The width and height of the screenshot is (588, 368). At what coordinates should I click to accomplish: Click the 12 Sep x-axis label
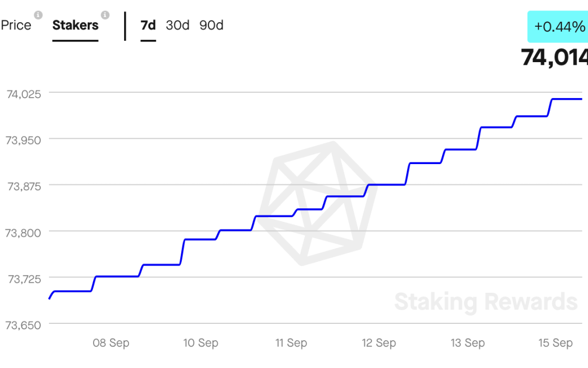coord(379,343)
